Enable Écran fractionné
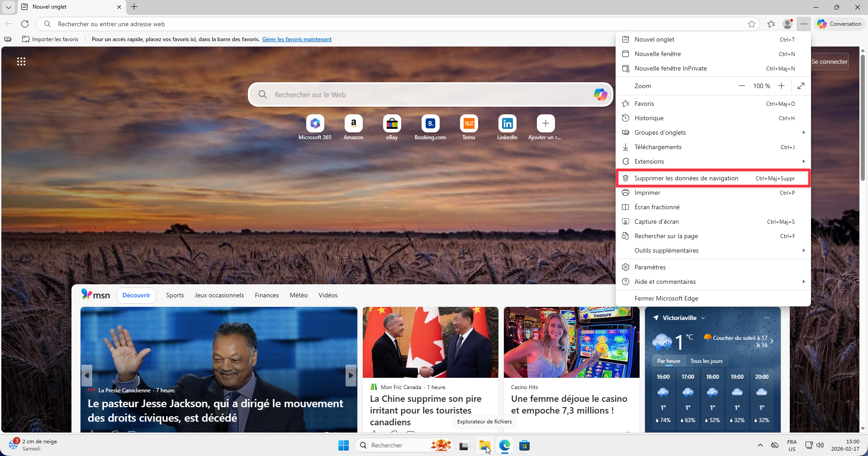This screenshot has height=456, width=868. [713, 207]
